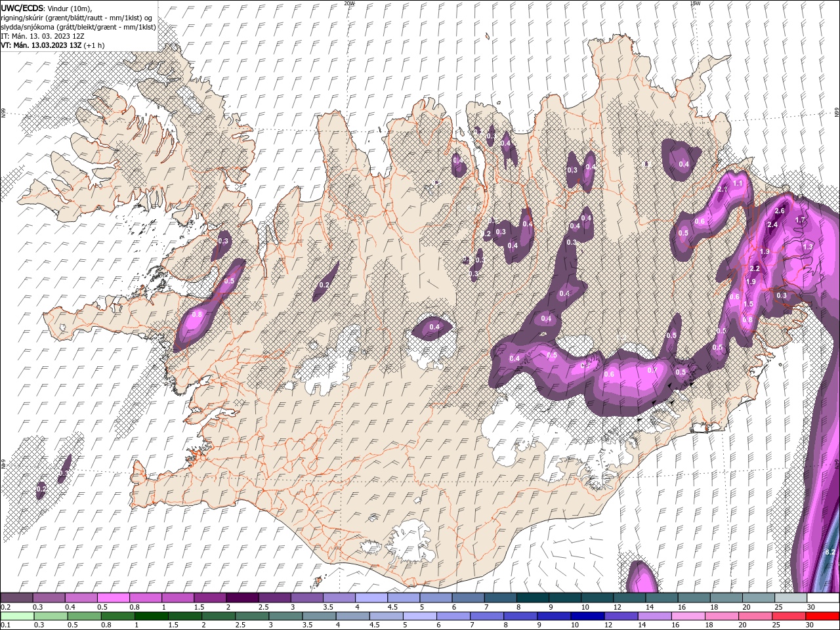Click the slydda/snjókoma legend description line
The image size is (840, 630).
78,27
